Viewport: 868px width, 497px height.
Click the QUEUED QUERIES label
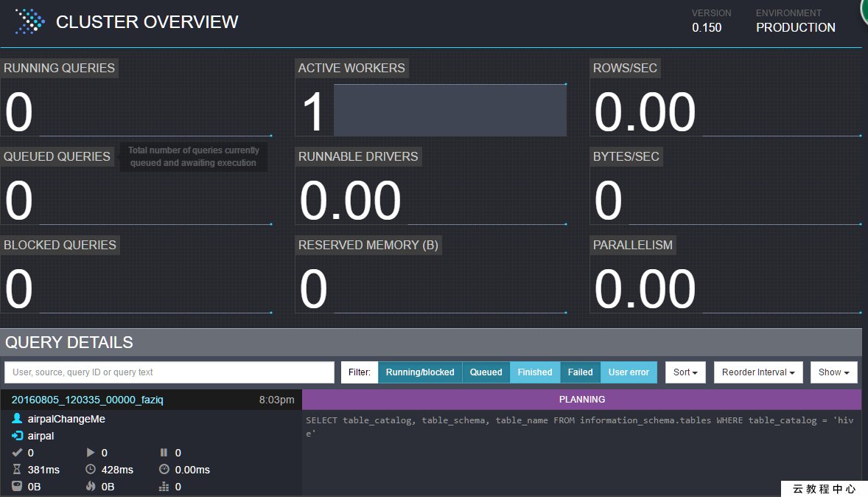57,157
